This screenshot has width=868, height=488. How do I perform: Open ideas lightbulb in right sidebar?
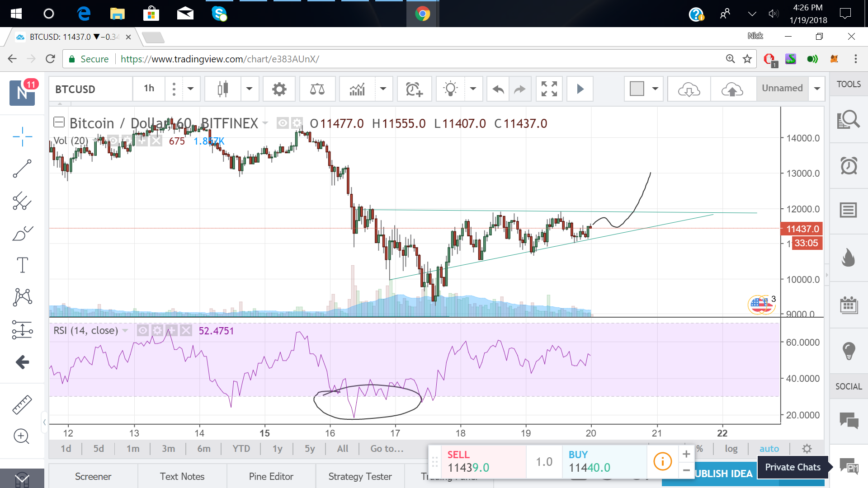click(849, 351)
